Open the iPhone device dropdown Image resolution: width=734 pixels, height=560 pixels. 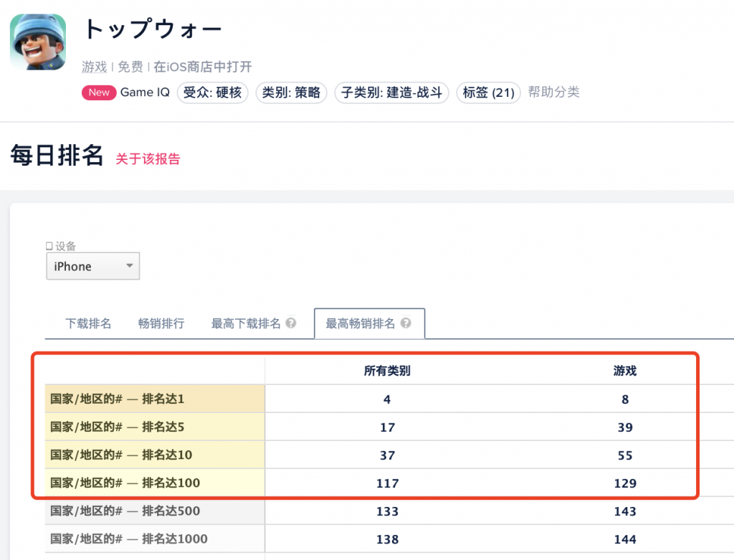[92, 266]
